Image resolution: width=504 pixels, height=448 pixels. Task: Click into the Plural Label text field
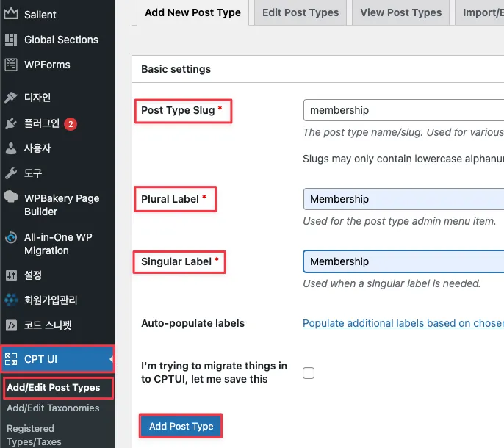click(x=403, y=199)
